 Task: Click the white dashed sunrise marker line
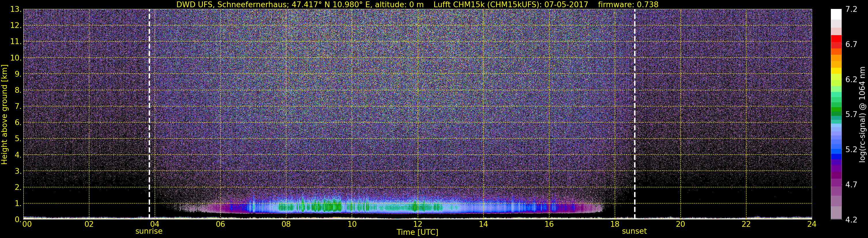tap(149, 114)
